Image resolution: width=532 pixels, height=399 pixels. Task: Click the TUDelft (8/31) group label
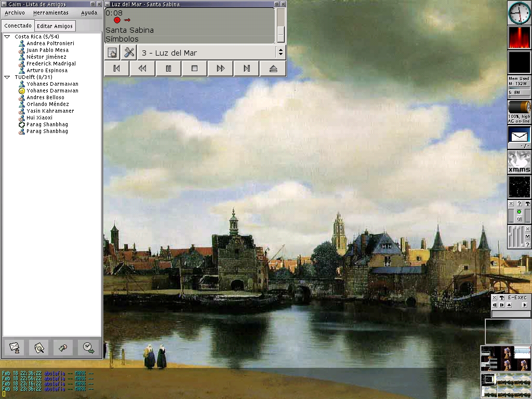coord(34,77)
